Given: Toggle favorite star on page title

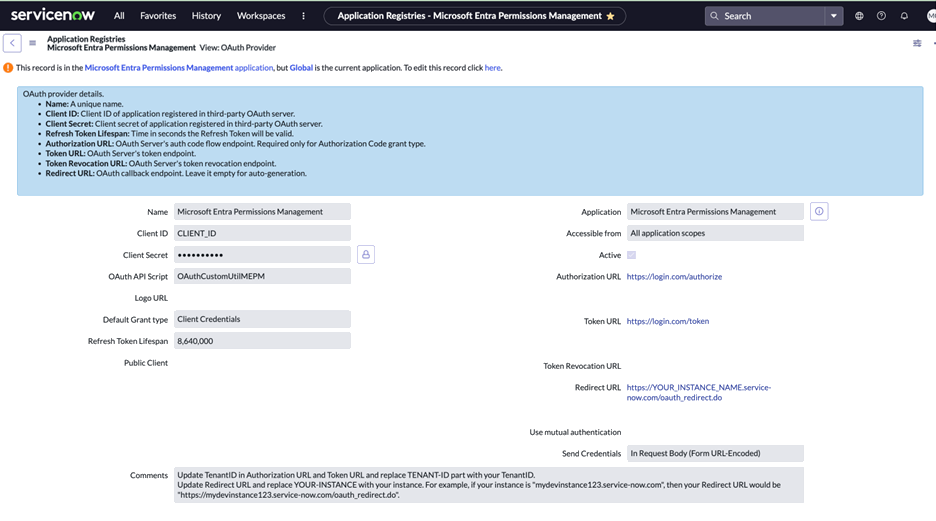Looking at the screenshot, I should pyautogui.click(x=610, y=16).
